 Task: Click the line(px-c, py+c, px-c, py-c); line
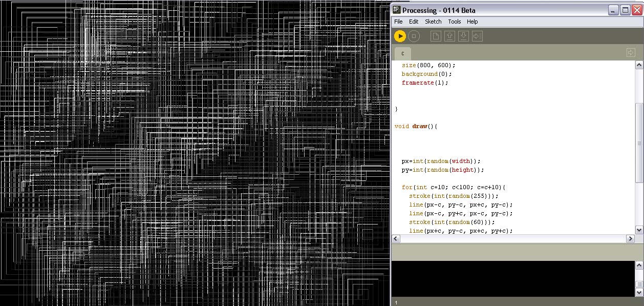[x=461, y=213]
